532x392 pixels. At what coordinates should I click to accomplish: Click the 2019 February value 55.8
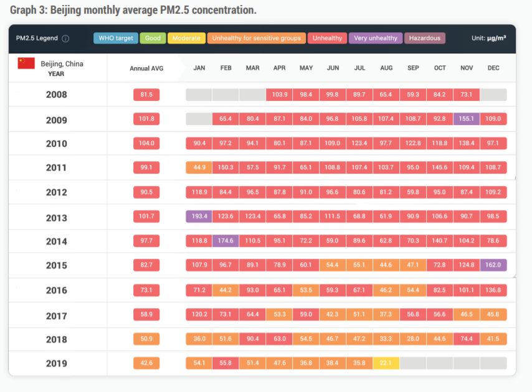tap(226, 363)
